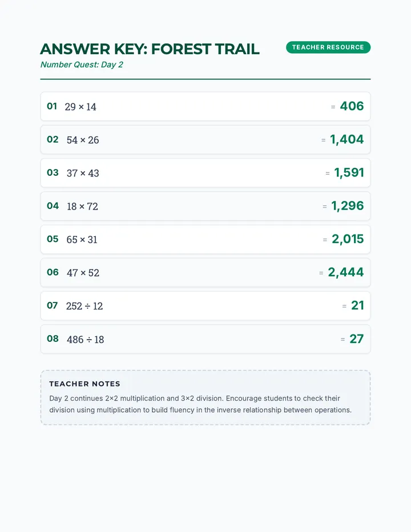Click the 2,015 answer
The height and width of the screenshot is (532, 411).
point(348,239)
